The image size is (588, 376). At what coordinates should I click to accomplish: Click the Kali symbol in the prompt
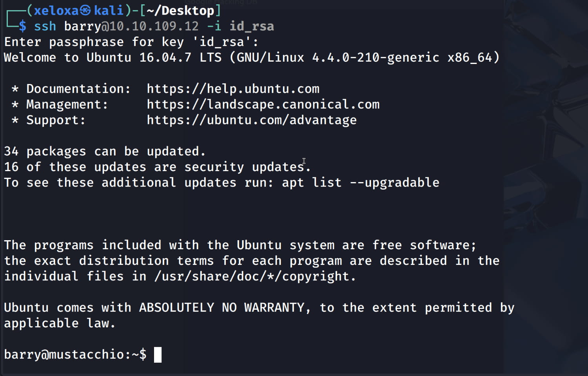pyautogui.click(x=86, y=11)
